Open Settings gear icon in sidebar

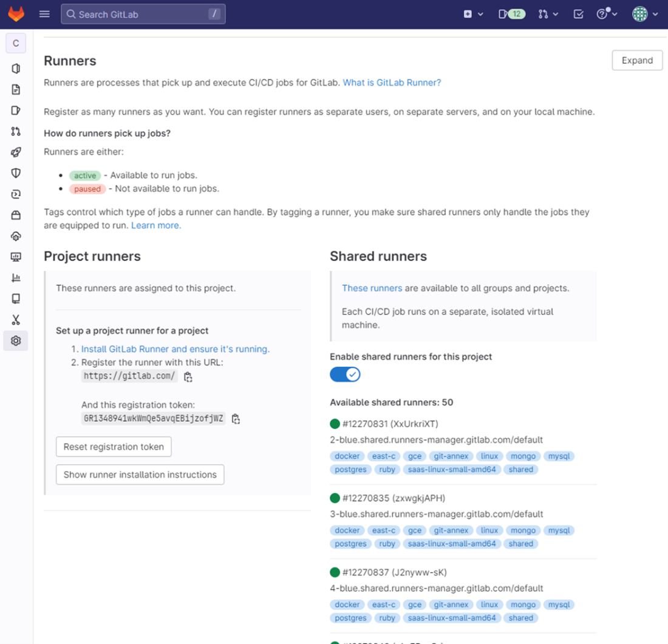coord(16,341)
